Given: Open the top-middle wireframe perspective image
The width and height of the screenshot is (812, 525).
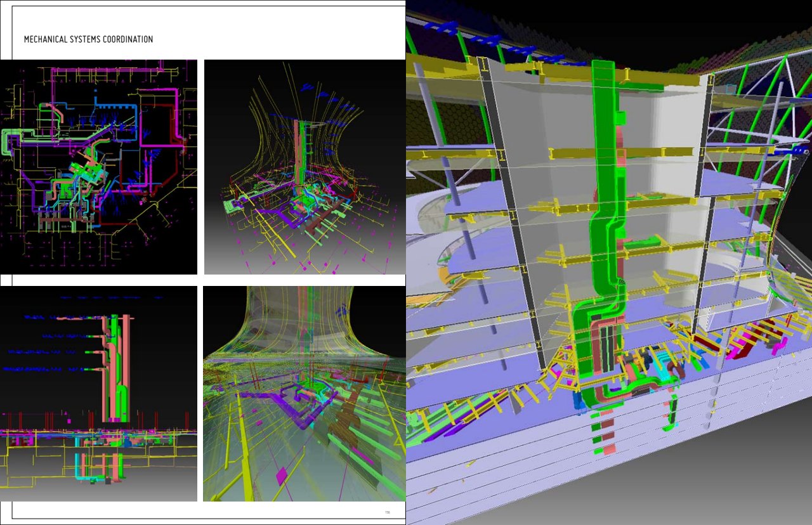Looking at the screenshot, I should pyautogui.click(x=304, y=167).
